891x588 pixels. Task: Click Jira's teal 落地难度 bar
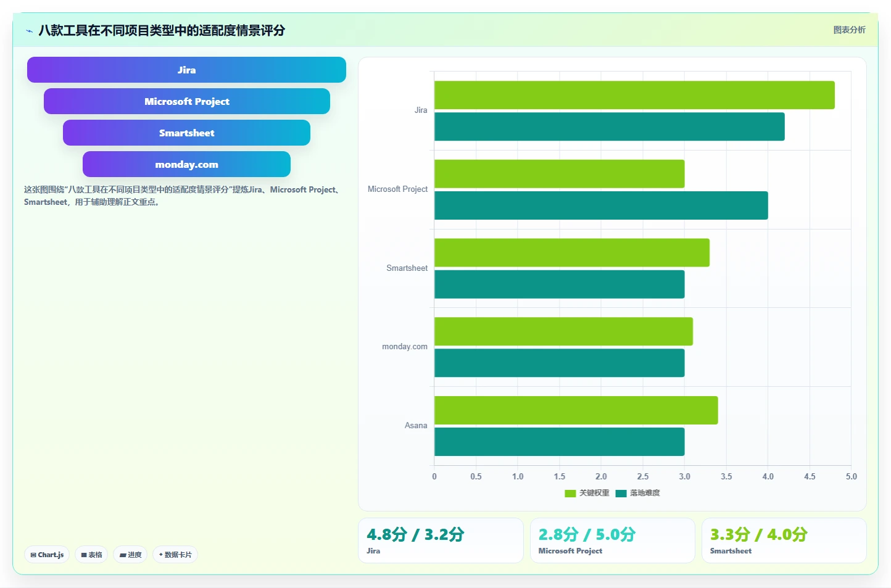click(x=610, y=126)
